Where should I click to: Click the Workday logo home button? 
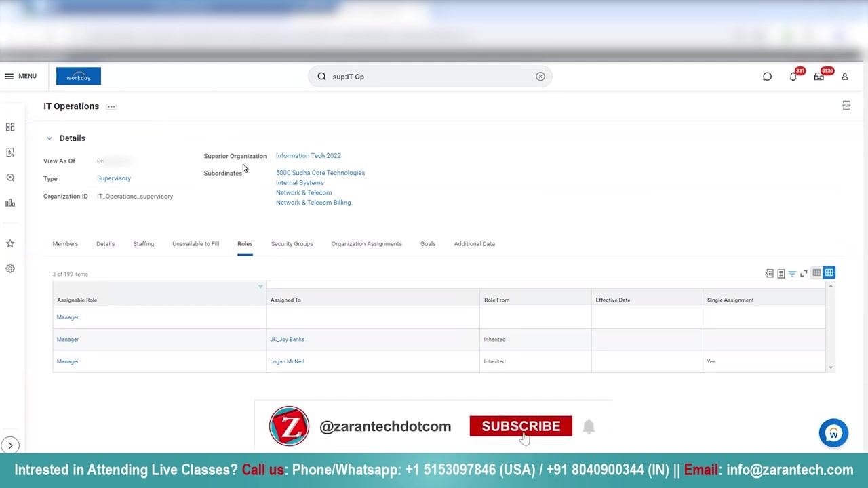79,77
